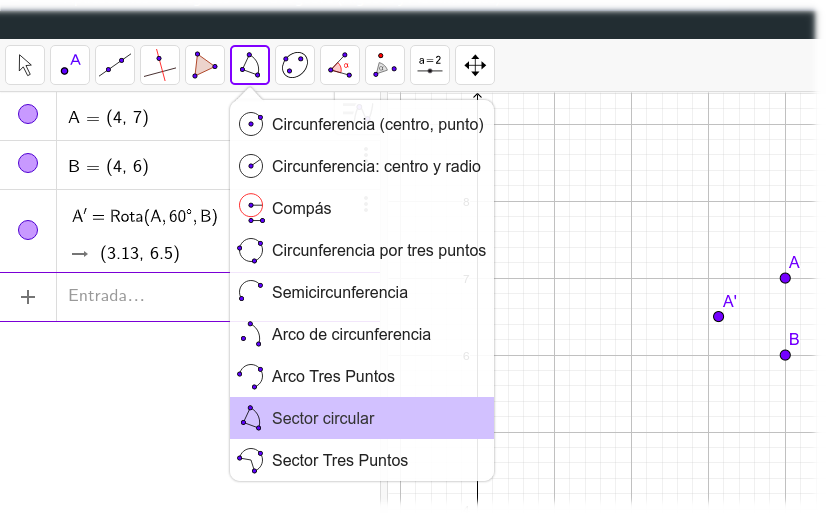Select the Reflect/rotate transformation tool
Screen dimensions: 826x513
pos(385,65)
